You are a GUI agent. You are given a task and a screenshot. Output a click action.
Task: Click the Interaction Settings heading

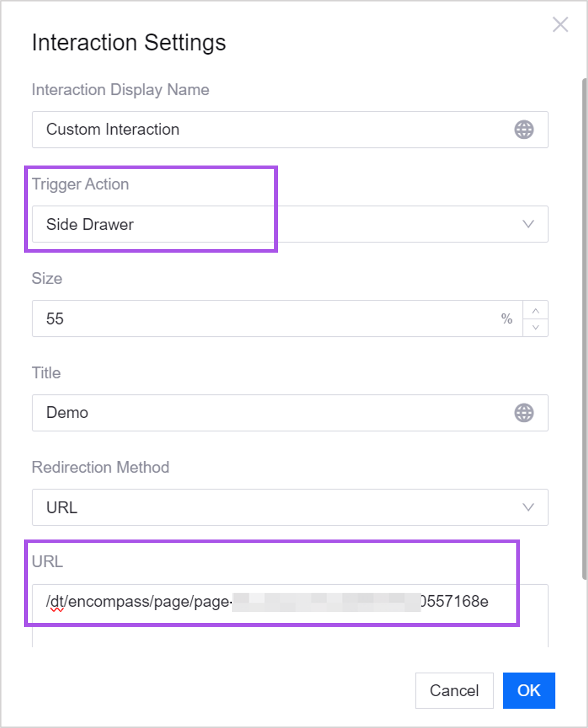pyautogui.click(x=129, y=42)
